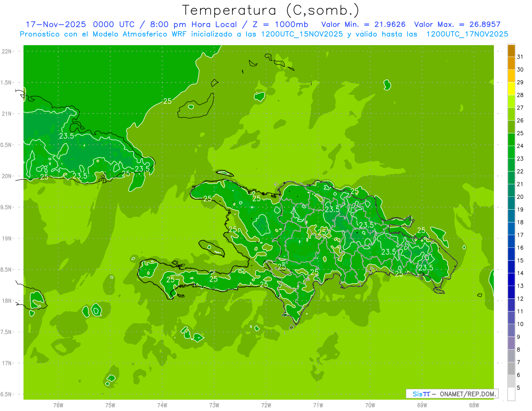Viewport: 532px width, 411px height.
Task: Click the '18N' latitude label
Action: tap(7, 301)
